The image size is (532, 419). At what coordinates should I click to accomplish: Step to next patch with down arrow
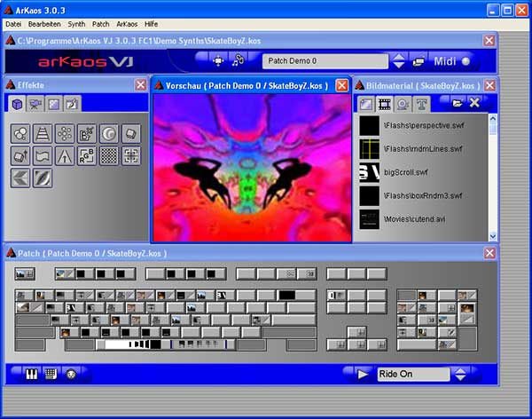398,65
